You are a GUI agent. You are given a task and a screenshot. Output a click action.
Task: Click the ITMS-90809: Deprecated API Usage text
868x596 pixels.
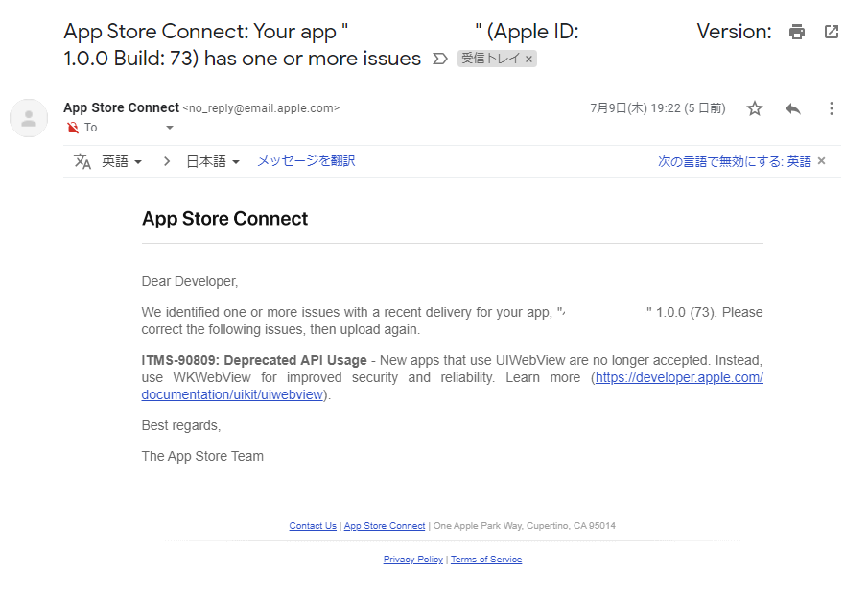pos(254,361)
